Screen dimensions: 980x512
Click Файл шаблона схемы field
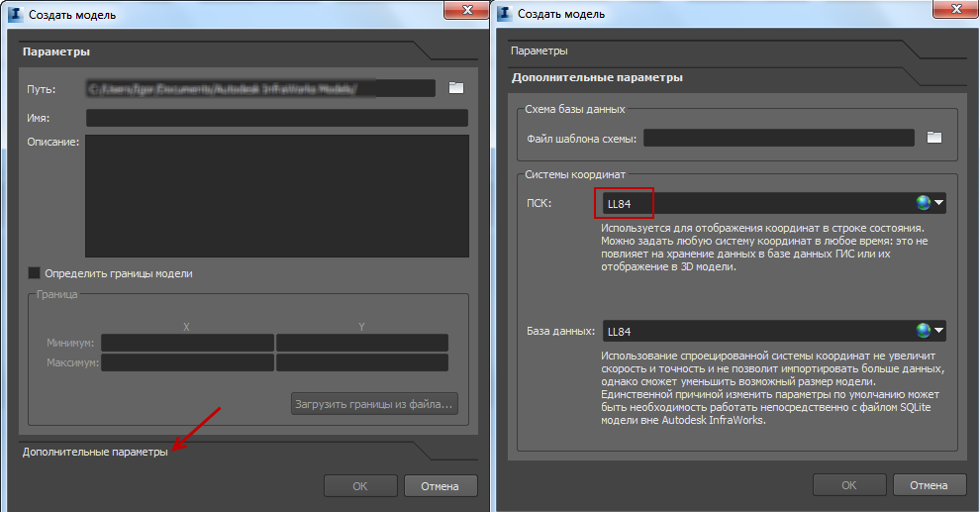click(x=779, y=138)
